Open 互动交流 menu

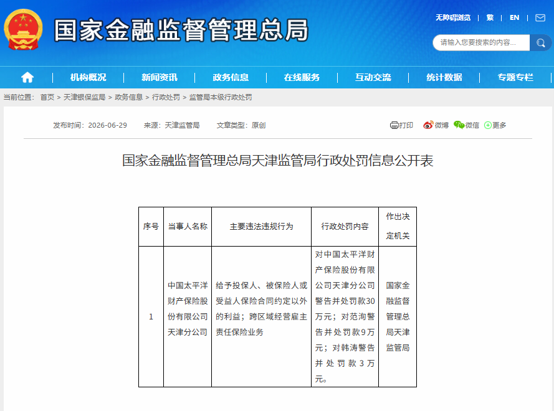(373, 77)
